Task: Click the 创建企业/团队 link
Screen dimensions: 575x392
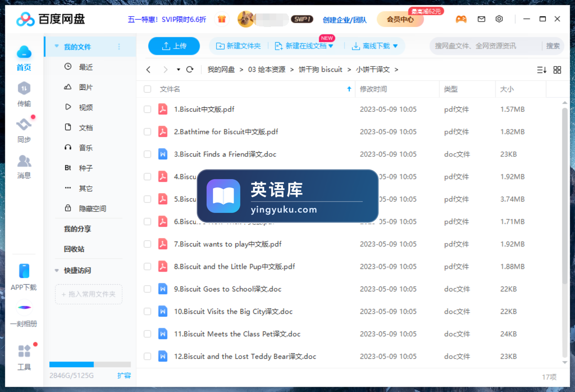Action: [345, 20]
